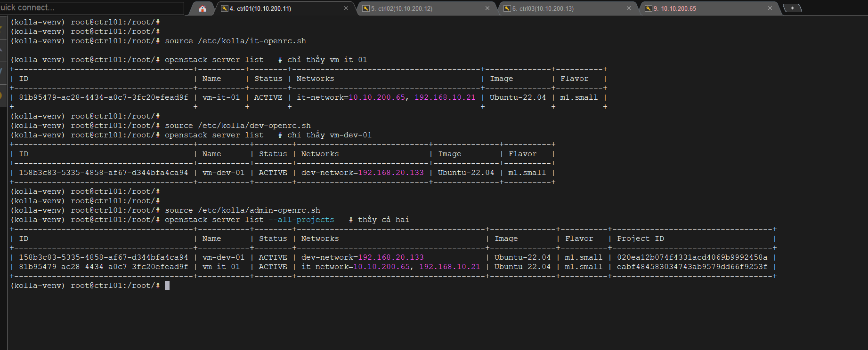Click the session icon on the 10.10.200.65 tab

pos(649,8)
